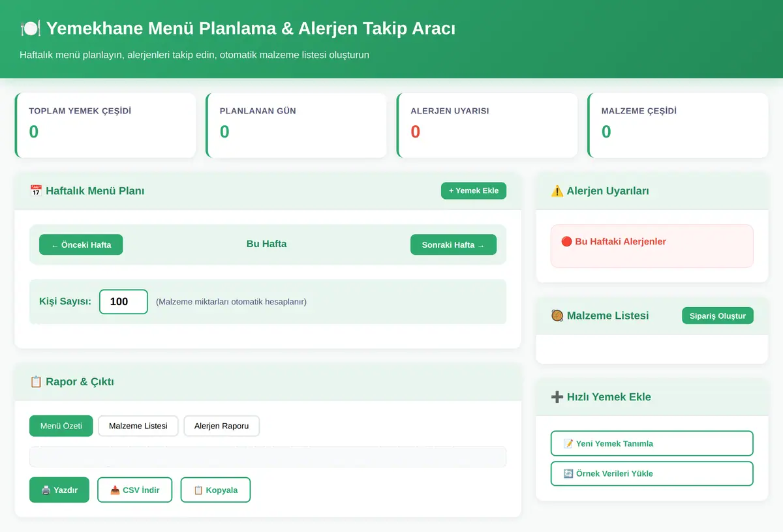Click the calendar icon beside Haftalık Menü Planı
Screen dimensions: 783x532
36,191
